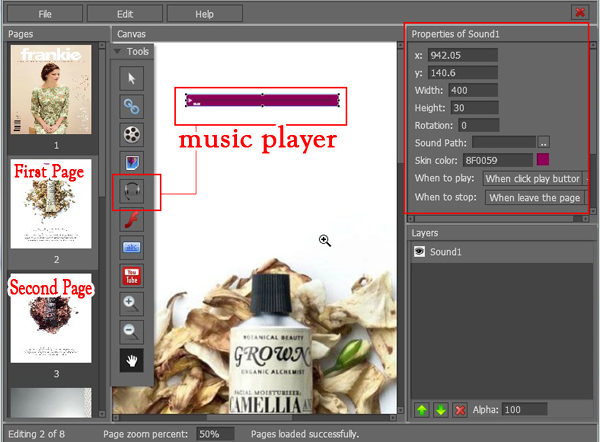The height and width of the screenshot is (442, 600).
Task: Select the partially visible page 4 thumbnail
Action: 51,403
